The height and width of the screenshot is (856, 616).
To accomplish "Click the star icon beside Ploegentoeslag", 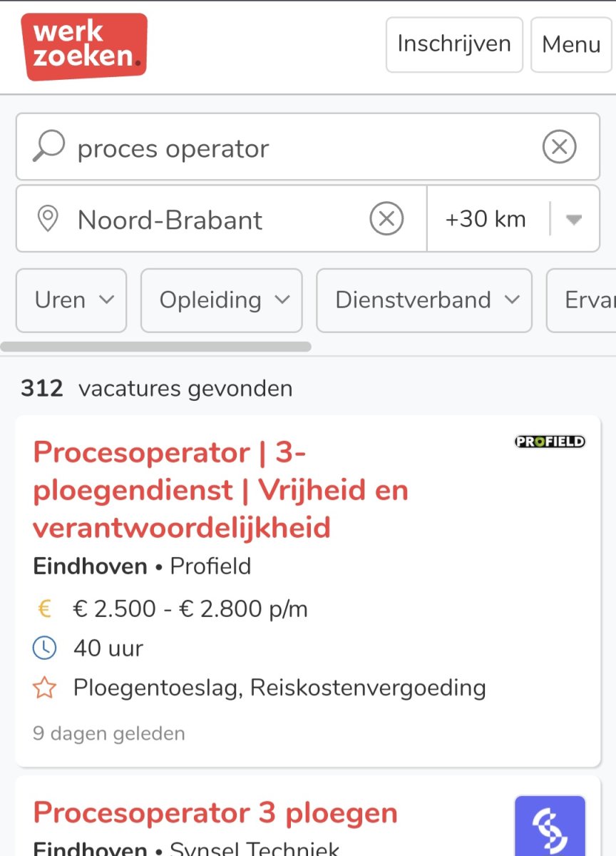I will [45, 688].
